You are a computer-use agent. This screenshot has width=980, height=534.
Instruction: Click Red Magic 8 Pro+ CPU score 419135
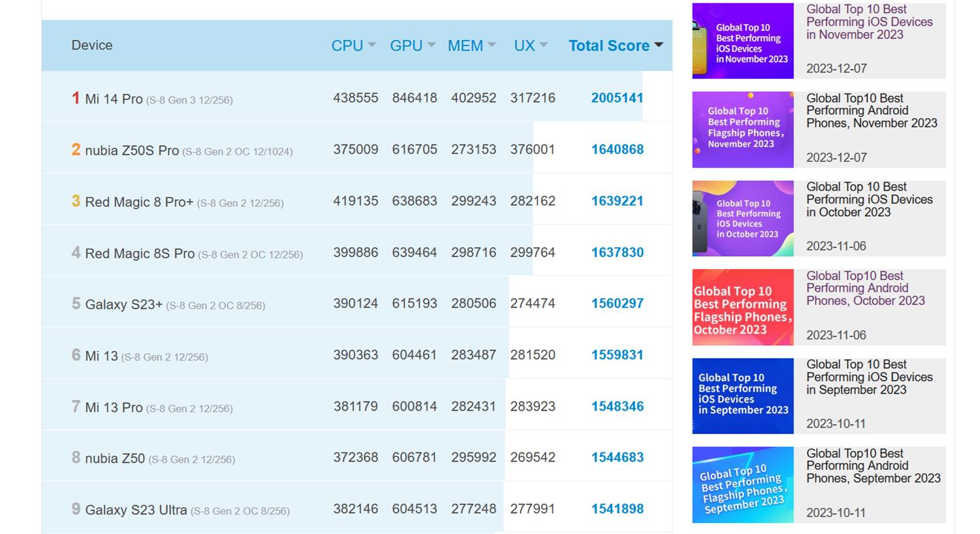coord(355,201)
